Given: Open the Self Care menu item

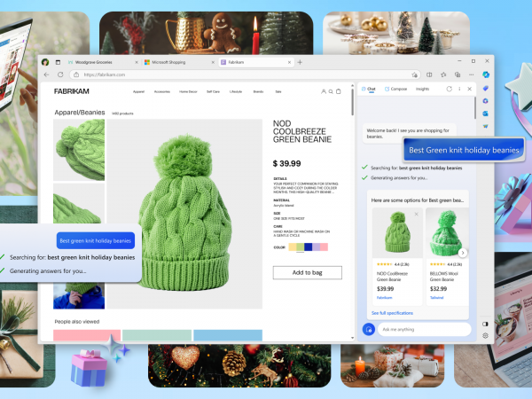Looking at the screenshot, I should (213, 91).
